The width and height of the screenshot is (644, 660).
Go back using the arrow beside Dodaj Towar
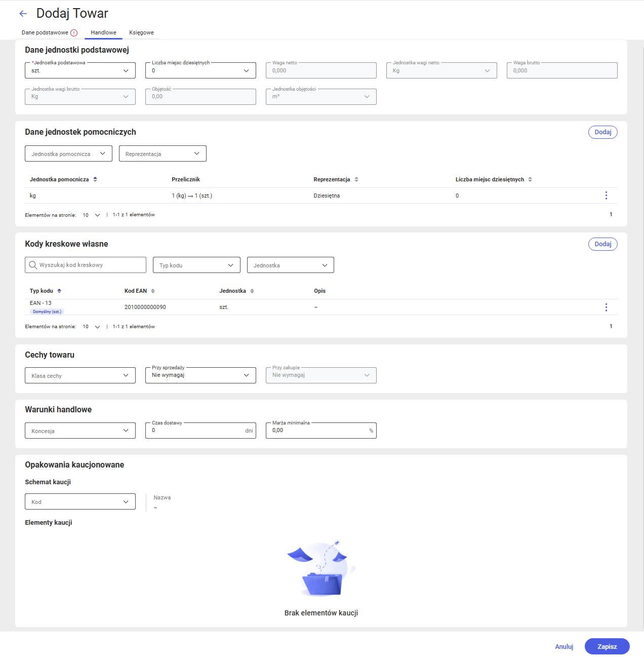(x=23, y=14)
